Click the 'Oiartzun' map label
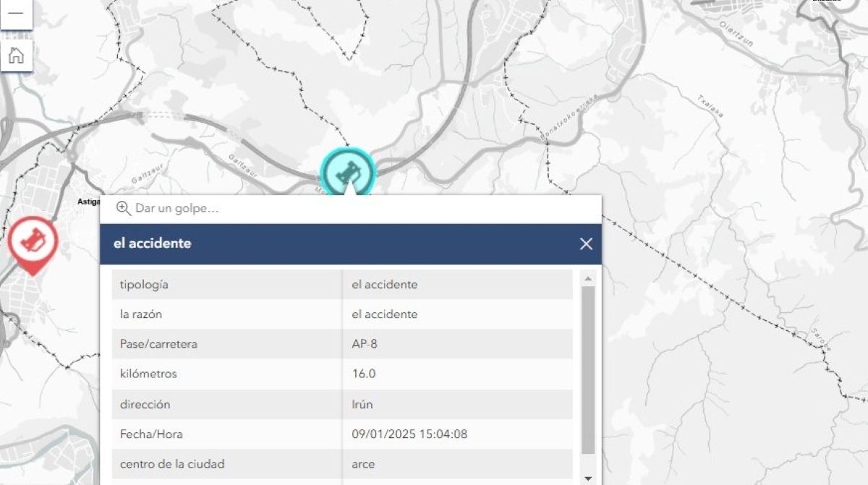The height and width of the screenshot is (485, 868). click(x=736, y=33)
